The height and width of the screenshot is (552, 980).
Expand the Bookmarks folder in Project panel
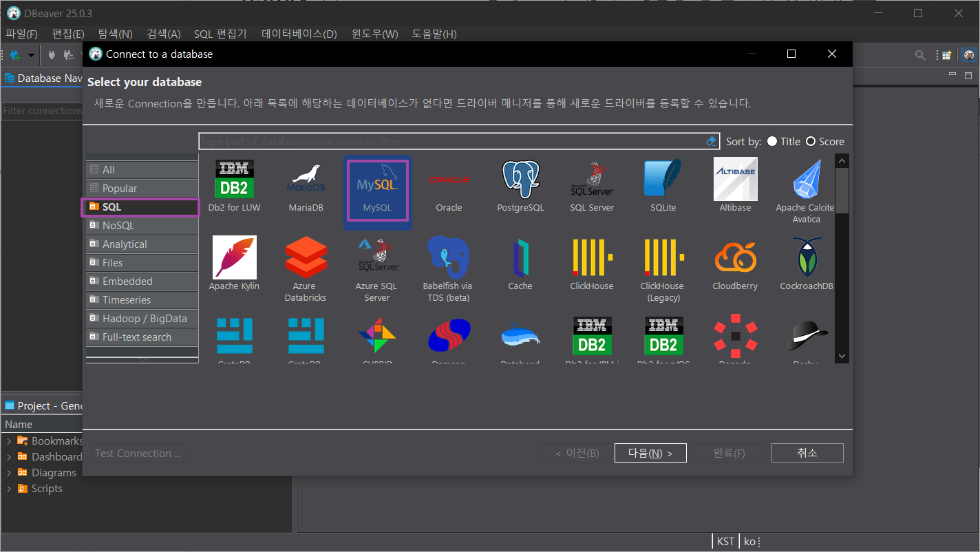[9, 440]
